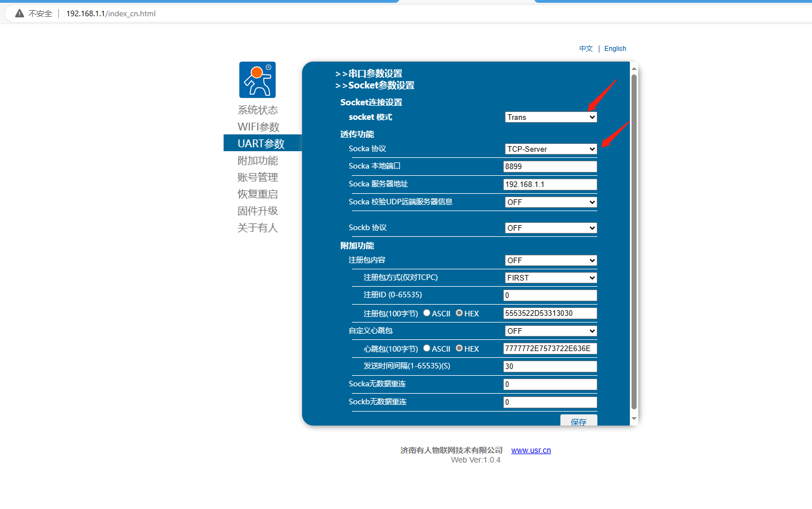The width and height of the screenshot is (812, 509).
Task: Open 固件升级 firmware upgrade page
Action: [258, 211]
